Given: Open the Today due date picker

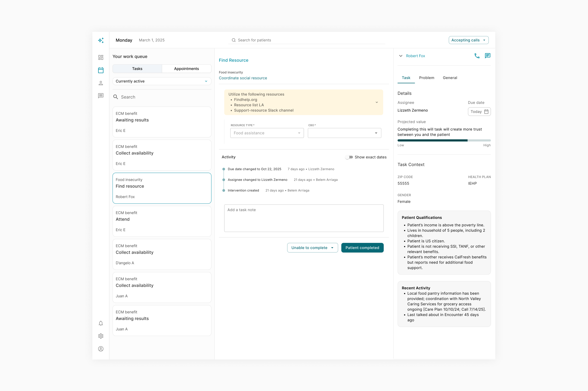Looking at the screenshot, I should (x=479, y=112).
